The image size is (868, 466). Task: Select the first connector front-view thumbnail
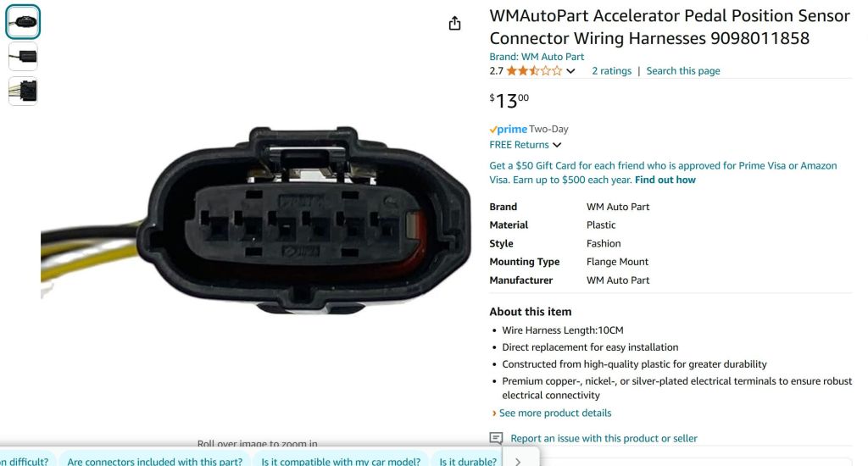23,21
